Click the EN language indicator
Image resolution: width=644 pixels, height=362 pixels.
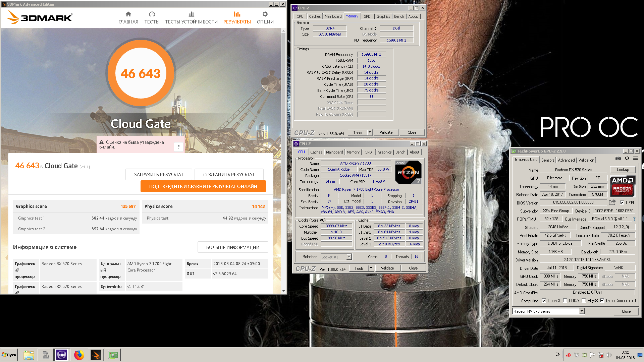coord(558,354)
